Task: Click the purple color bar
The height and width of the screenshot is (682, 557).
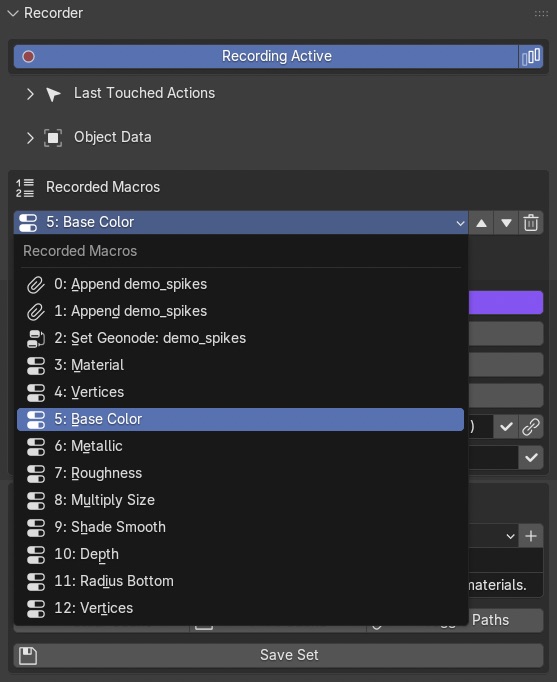Action: point(506,302)
